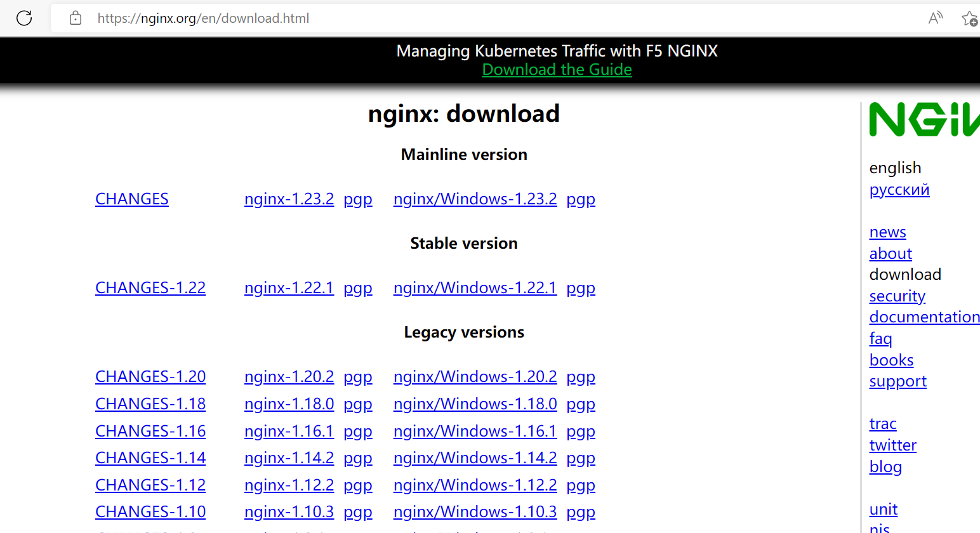Viewport: 980px width, 533px height.
Task: Download nginx/Windows-1.22.1
Action: (x=475, y=287)
